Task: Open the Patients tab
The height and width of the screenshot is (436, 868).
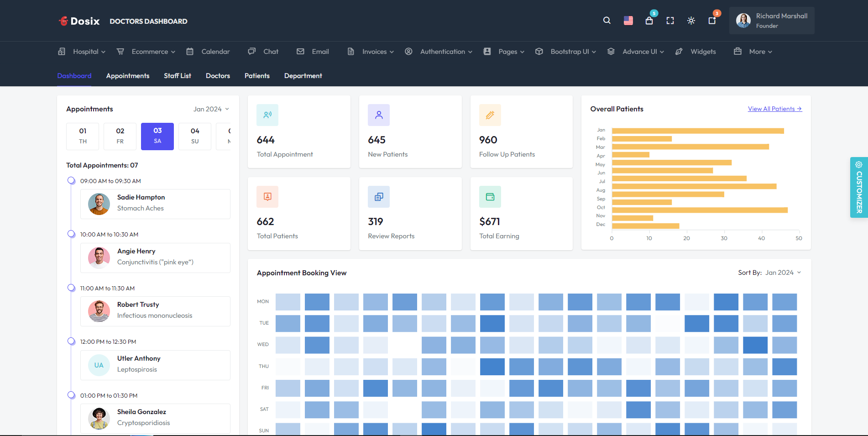Action: tap(257, 76)
